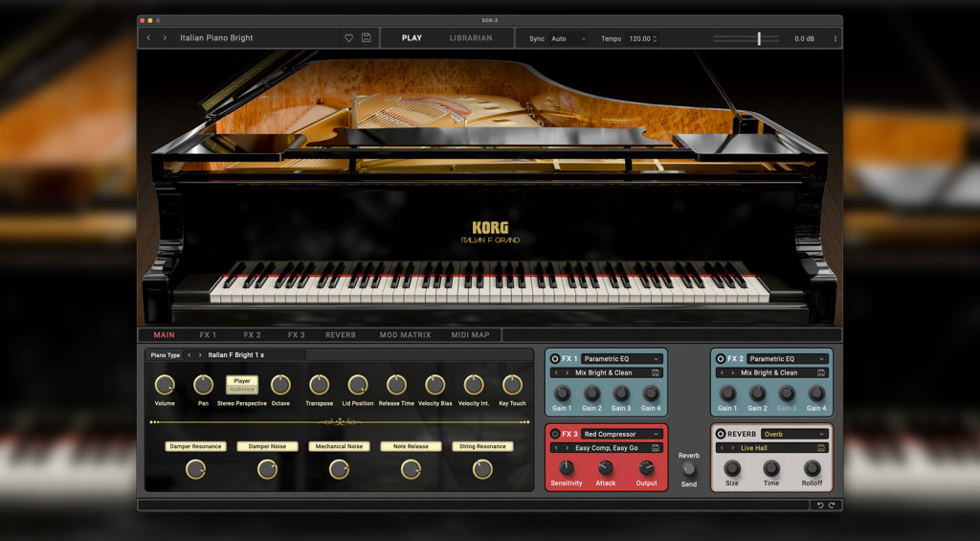This screenshot has width=980, height=541.
Task: Click the String Resonance button
Action: (482, 446)
